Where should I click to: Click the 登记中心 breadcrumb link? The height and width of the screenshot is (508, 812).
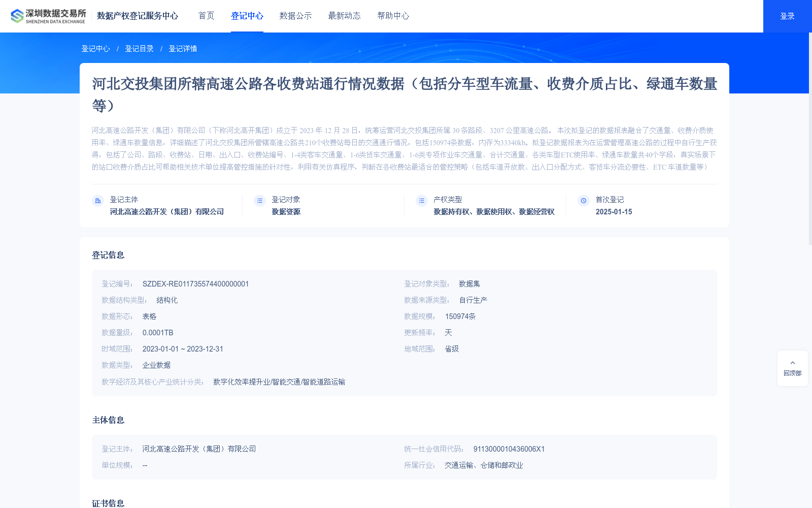pos(95,49)
